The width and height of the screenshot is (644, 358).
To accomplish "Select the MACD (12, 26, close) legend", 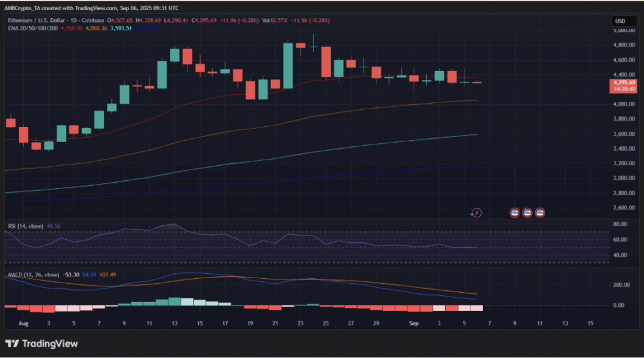I will pyautogui.click(x=34, y=274).
